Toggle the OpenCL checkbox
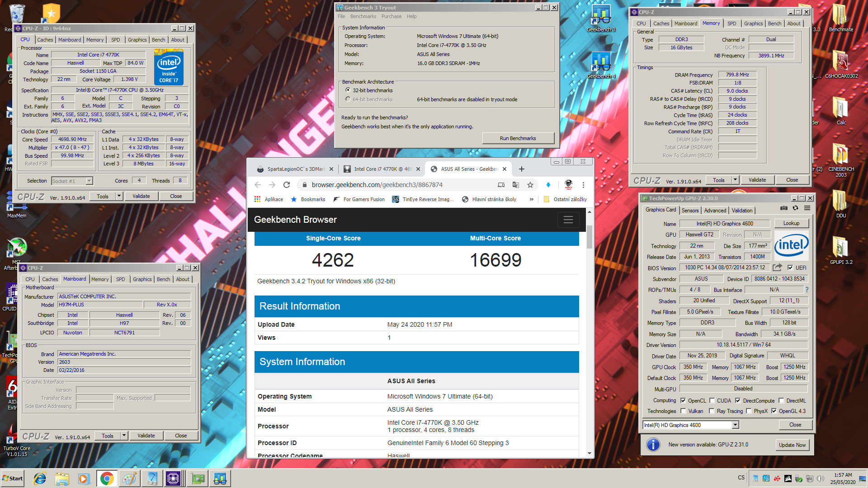868x488 pixels. (x=683, y=400)
